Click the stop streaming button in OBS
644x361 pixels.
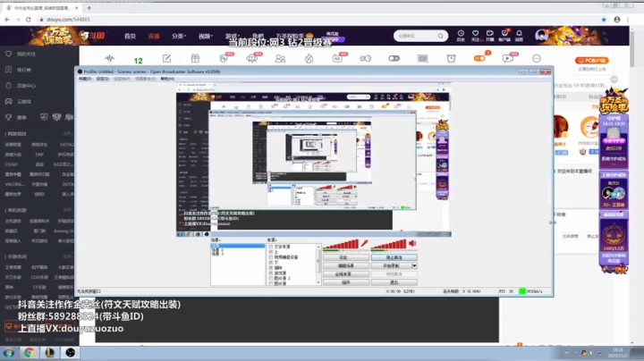point(394,257)
